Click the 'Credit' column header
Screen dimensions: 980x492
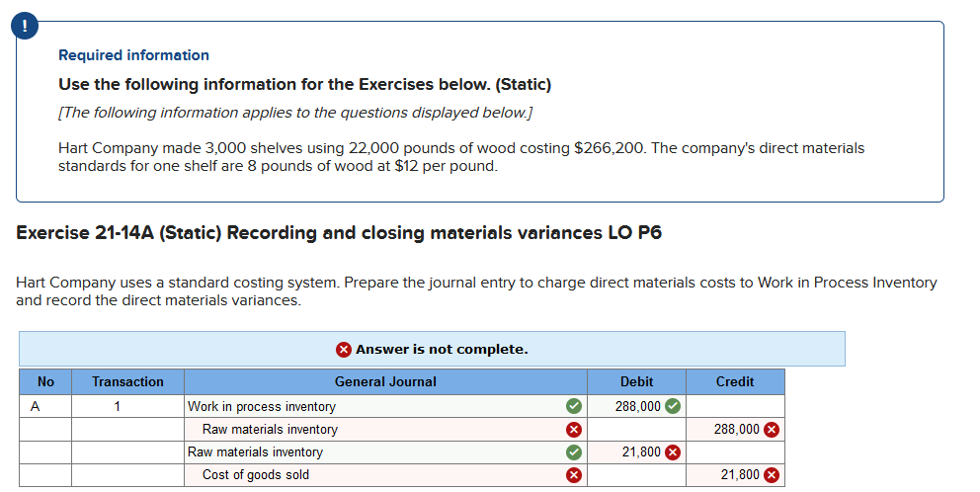coord(735,382)
